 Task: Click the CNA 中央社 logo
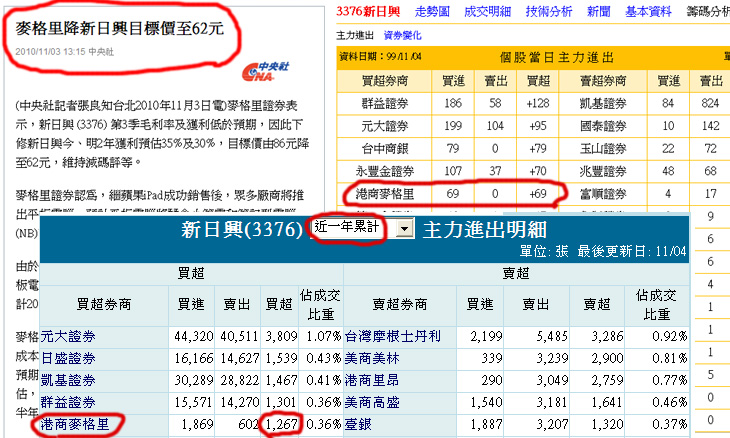pos(265,71)
